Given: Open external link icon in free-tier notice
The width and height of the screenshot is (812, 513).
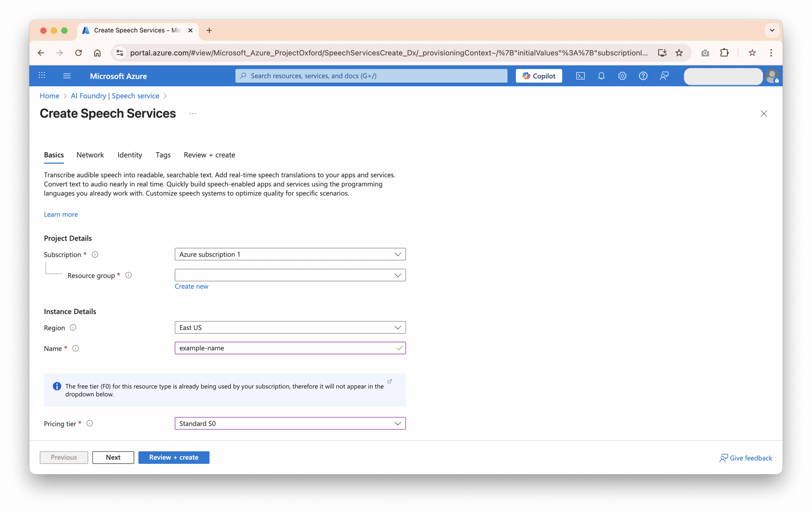Looking at the screenshot, I should pos(390,381).
